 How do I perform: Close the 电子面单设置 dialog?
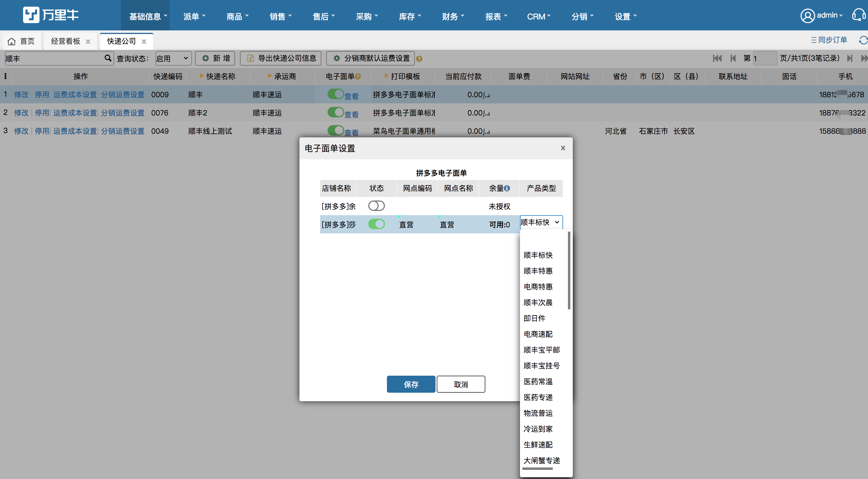[x=563, y=148]
